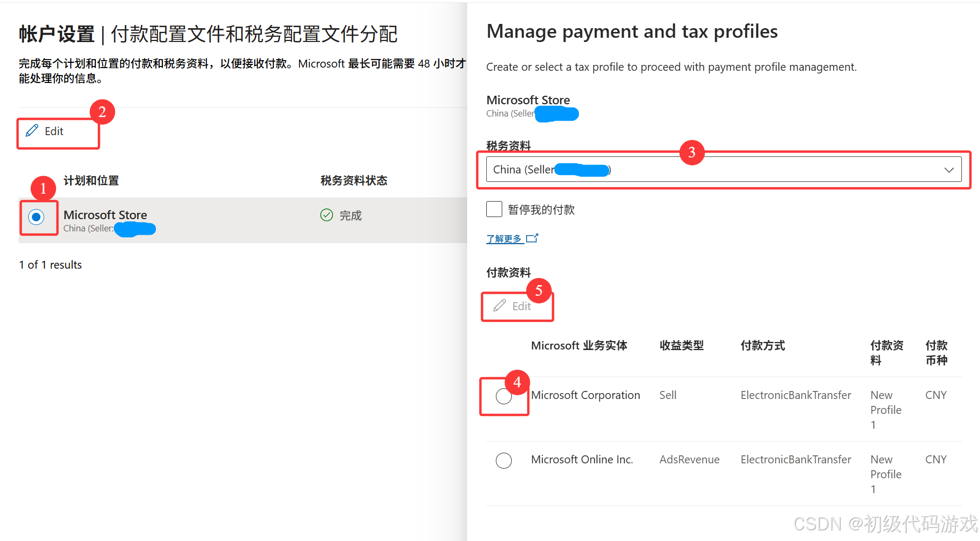Click the 付款方式 column header
The height and width of the screenshot is (541, 980).
[763, 345]
